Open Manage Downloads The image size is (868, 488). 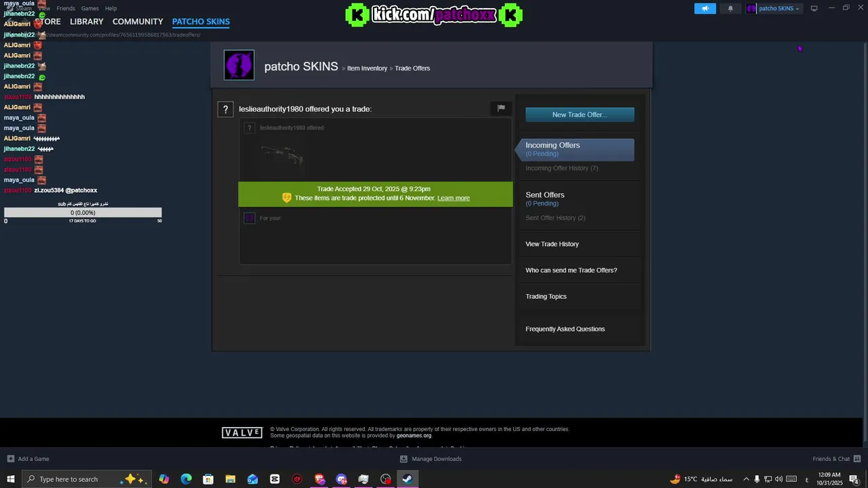(x=431, y=459)
